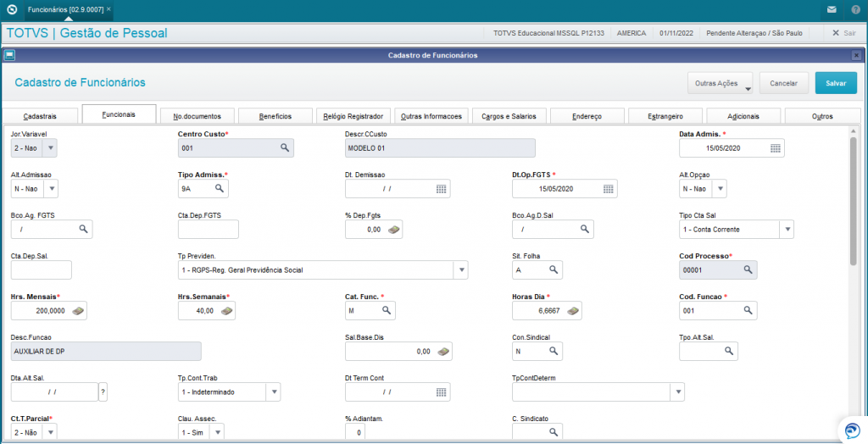This screenshot has height=444, width=868.
Task: Expand the Tp Previden. dropdown list
Action: pyautogui.click(x=460, y=270)
